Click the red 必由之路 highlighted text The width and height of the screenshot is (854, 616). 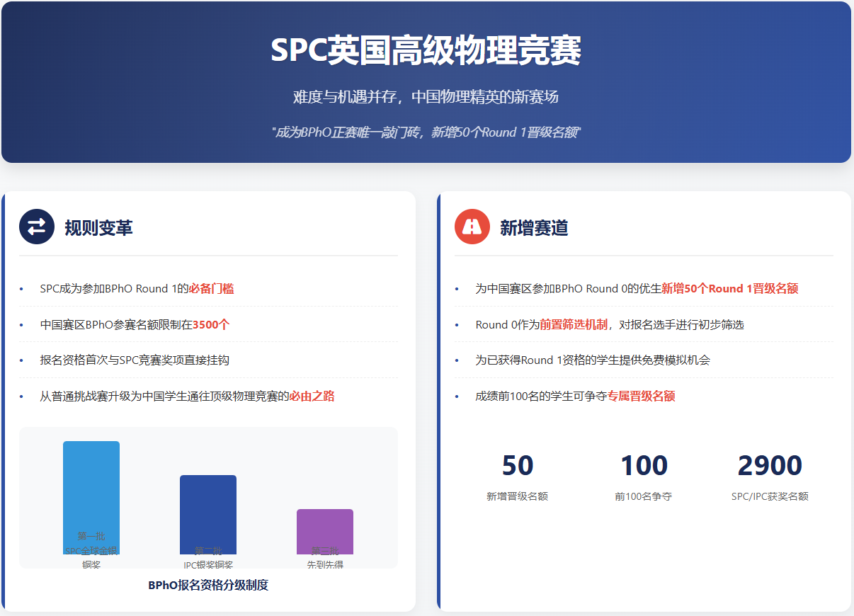click(312, 397)
